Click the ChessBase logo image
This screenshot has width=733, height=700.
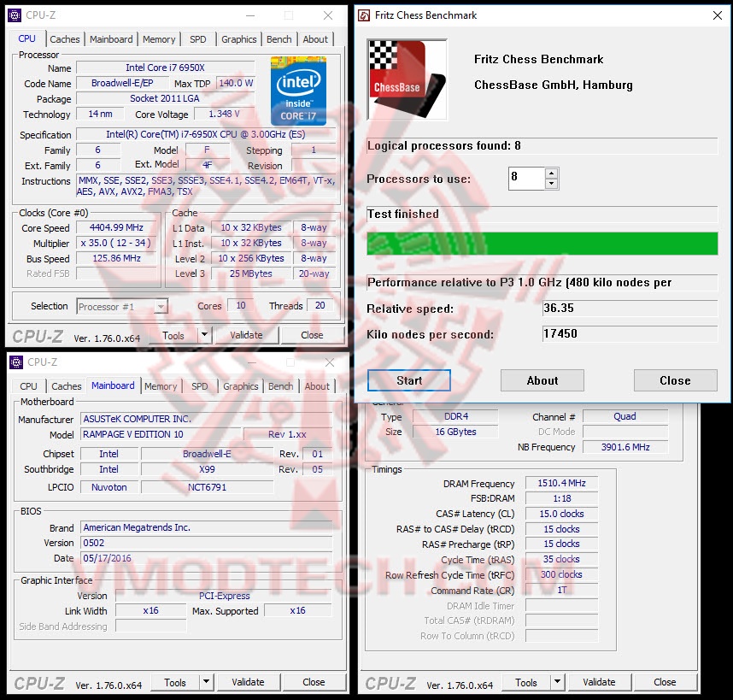point(408,80)
